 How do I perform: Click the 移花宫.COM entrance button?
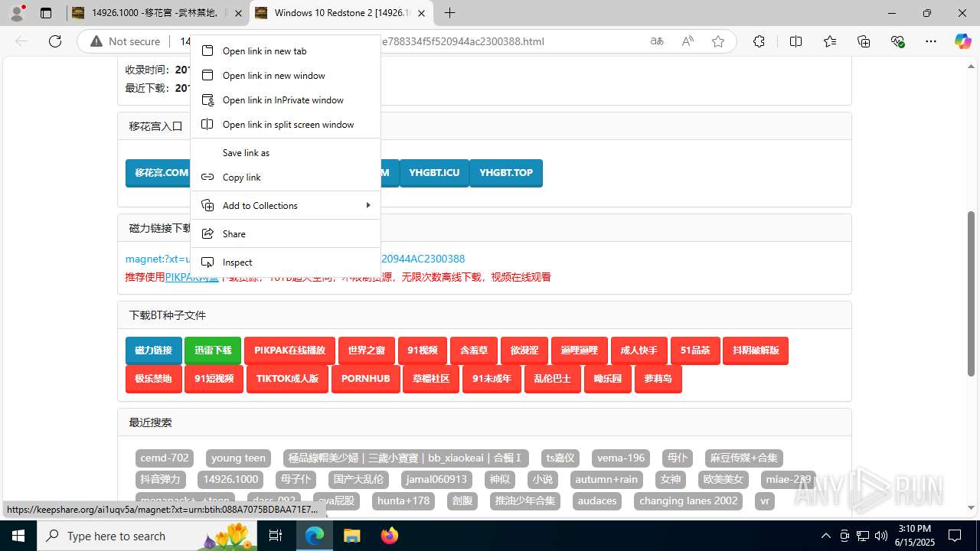[158, 173]
